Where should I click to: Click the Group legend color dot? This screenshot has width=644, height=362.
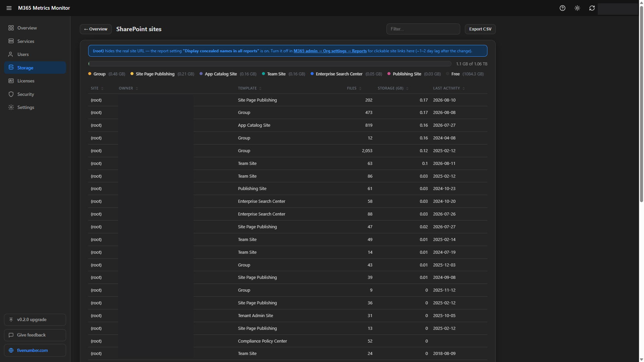(90, 74)
